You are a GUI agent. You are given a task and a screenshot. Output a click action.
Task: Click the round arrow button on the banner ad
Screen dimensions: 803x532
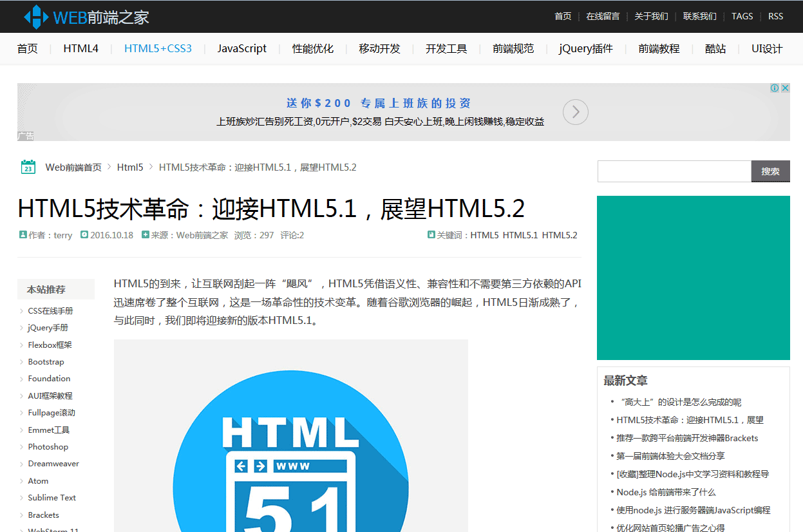tap(576, 112)
